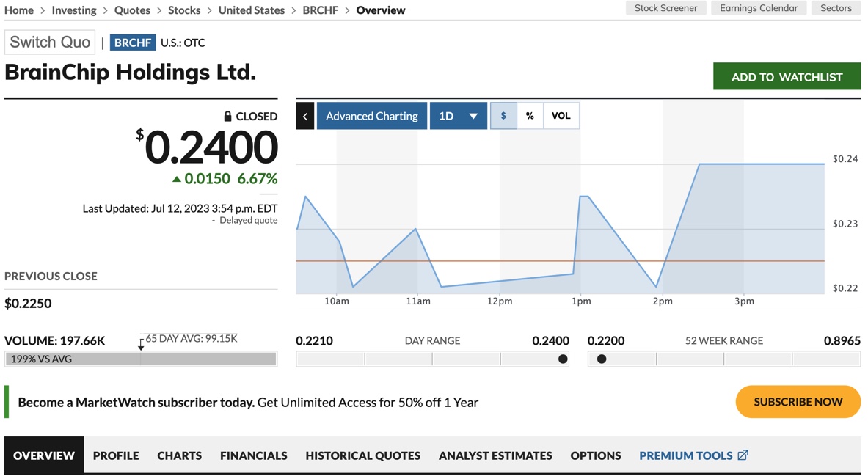Toggle the VOL chart display
This screenshot has width=868, height=476.
coord(561,116)
